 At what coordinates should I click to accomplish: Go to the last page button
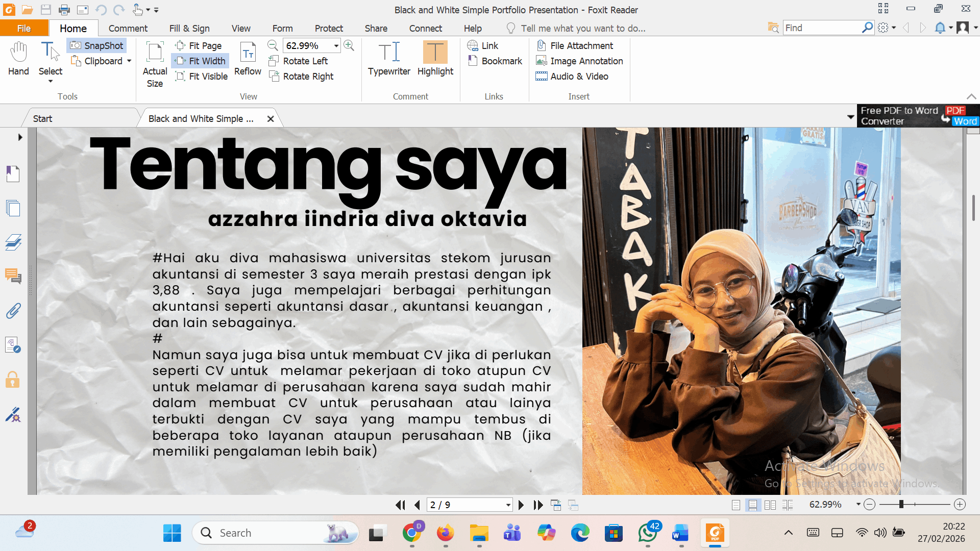point(538,505)
